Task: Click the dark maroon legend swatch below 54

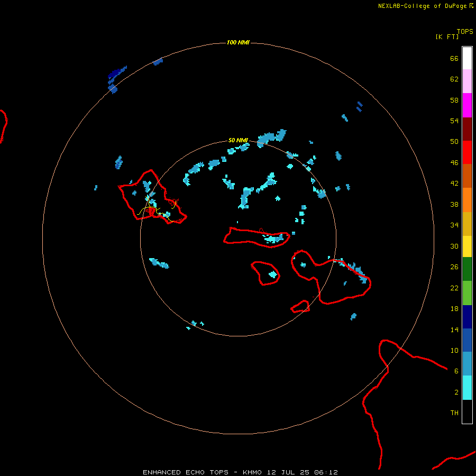Action: point(467,129)
